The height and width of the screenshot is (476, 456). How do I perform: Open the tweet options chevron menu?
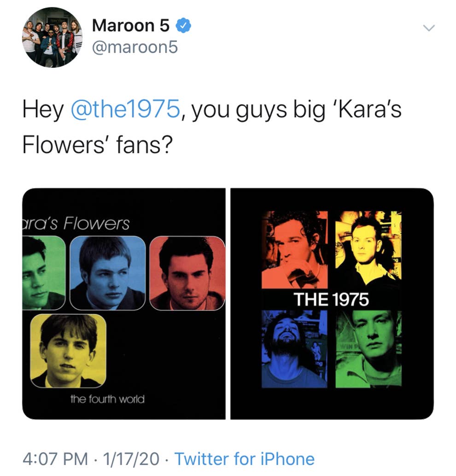coord(429,28)
